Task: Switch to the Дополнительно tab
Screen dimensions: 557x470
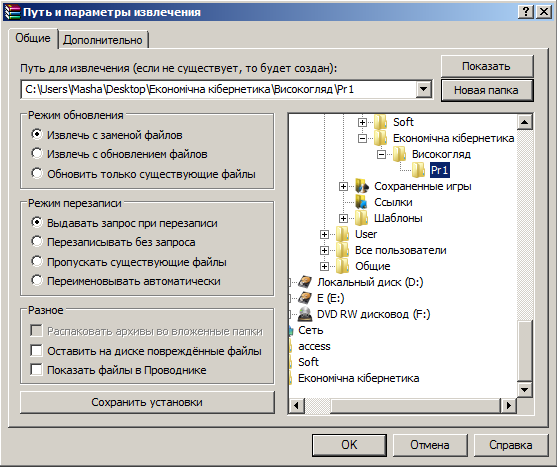Action: (x=103, y=40)
